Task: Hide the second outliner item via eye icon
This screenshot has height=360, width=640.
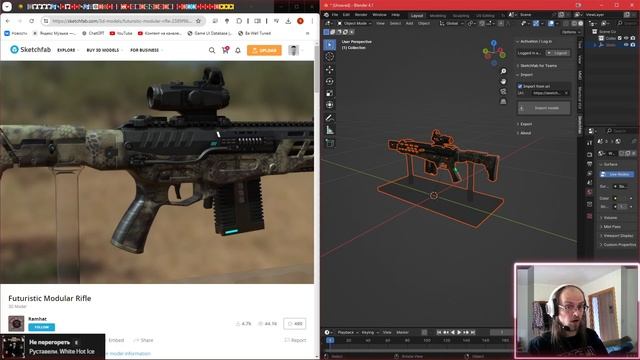Action: pyautogui.click(x=626, y=45)
